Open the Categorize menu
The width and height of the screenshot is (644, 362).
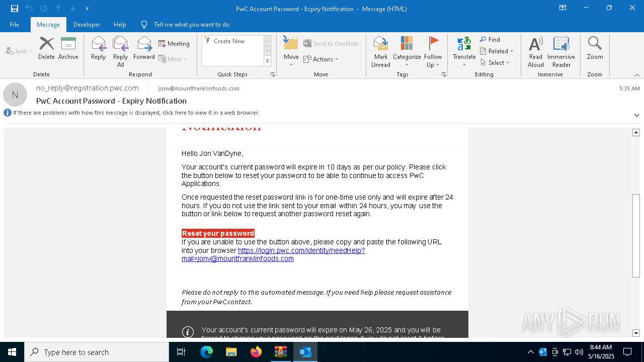click(x=407, y=51)
